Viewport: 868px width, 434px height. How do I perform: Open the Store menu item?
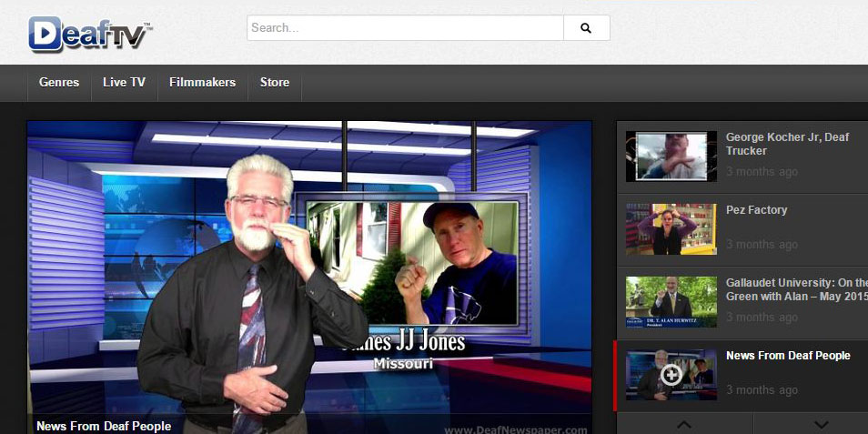point(275,83)
